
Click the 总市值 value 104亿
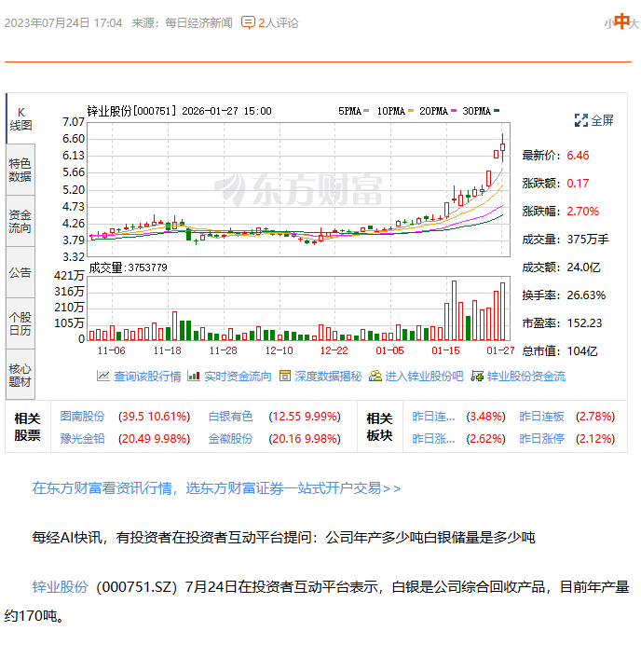pyautogui.click(x=582, y=351)
